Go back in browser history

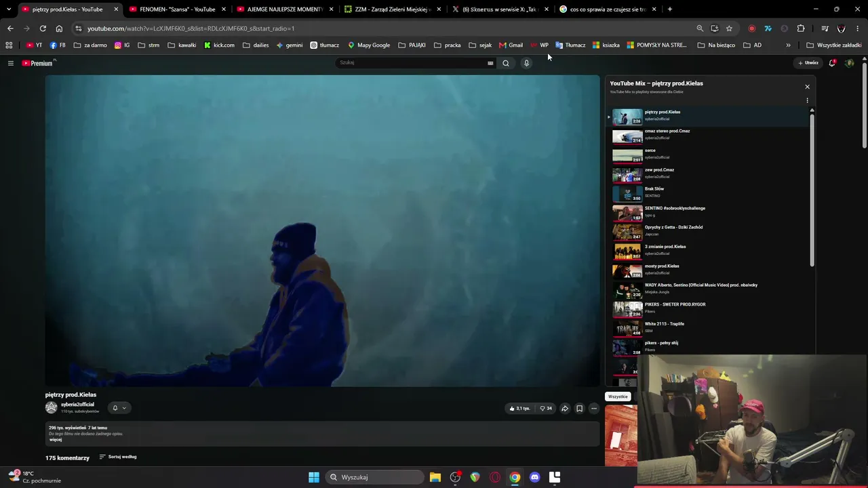[10, 28]
